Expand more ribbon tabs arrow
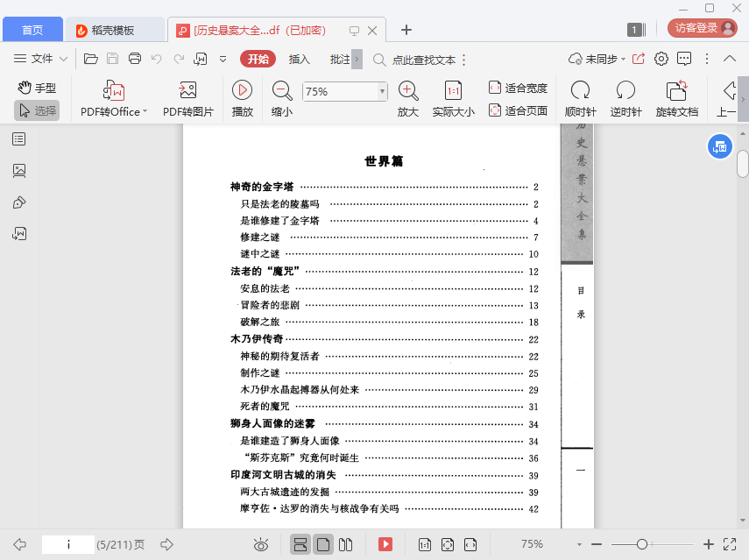Image resolution: width=749 pixels, height=560 pixels. (x=357, y=60)
